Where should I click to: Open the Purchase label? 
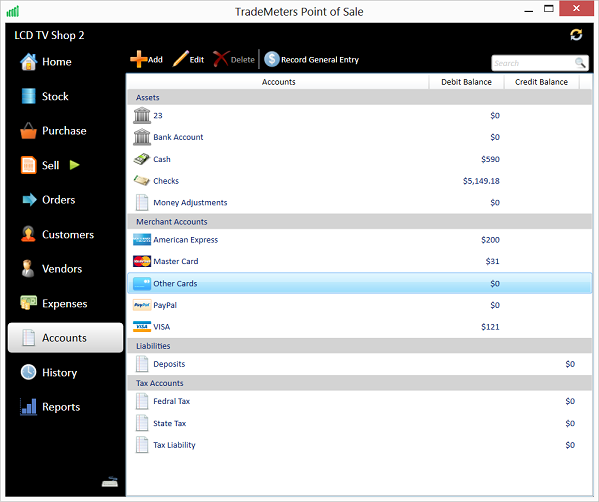point(64,131)
